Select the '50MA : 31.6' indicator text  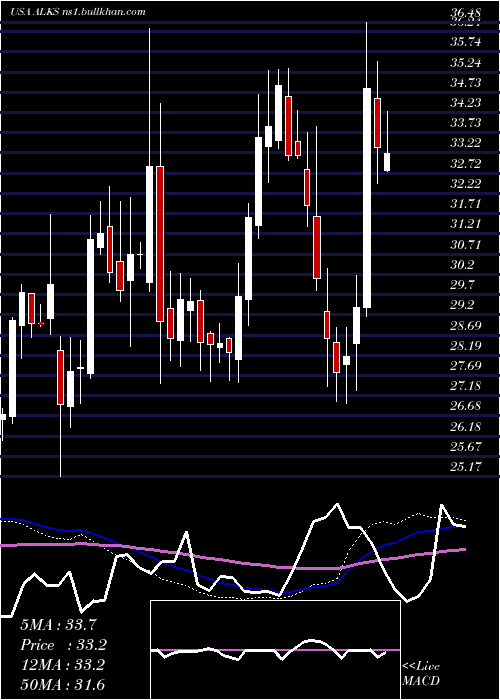click(62, 685)
